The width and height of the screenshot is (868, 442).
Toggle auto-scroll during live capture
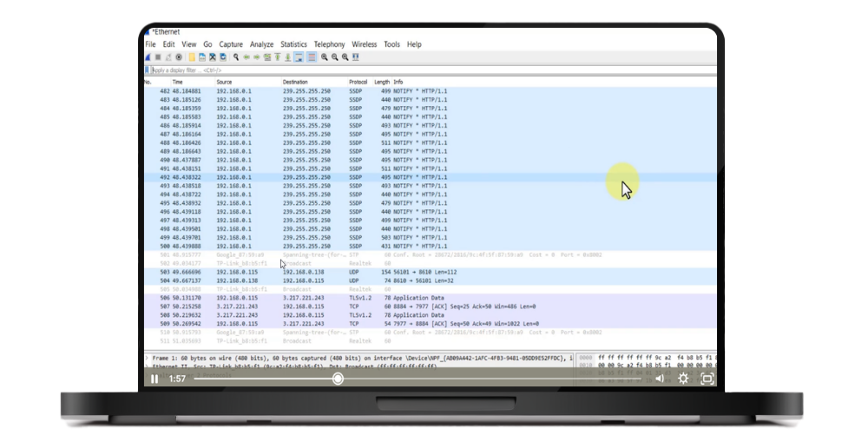[x=299, y=57]
